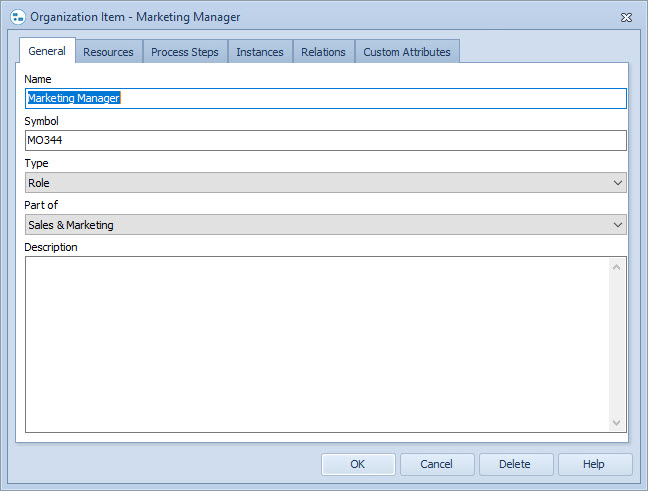Show the Relations tab
Image resolution: width=648 pixels, height=491 pixels.
pyautogui.click(x=323, y=52)
